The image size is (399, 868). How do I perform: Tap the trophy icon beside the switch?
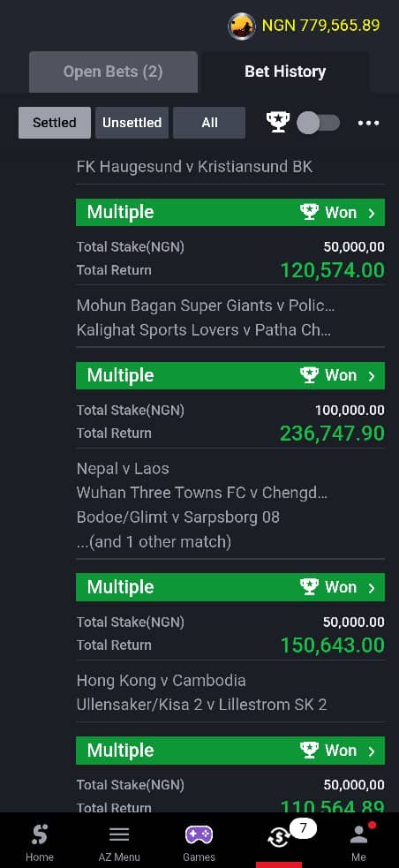(278, 123)
